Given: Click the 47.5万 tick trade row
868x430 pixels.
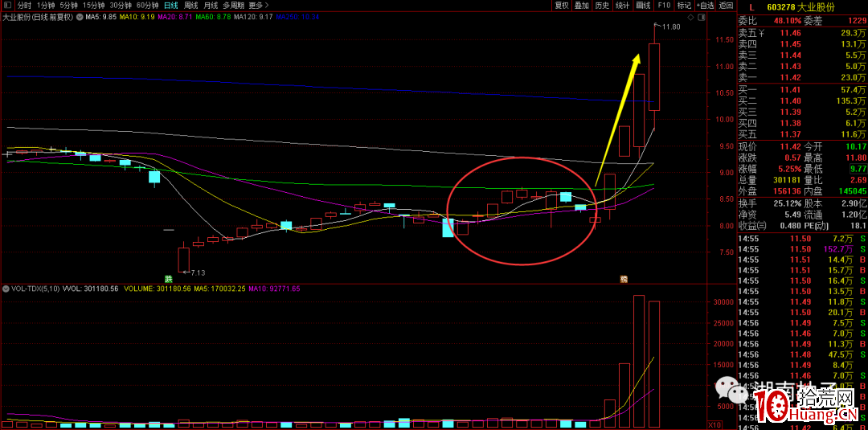Looking at the screenshot, I should pos(803,354).
